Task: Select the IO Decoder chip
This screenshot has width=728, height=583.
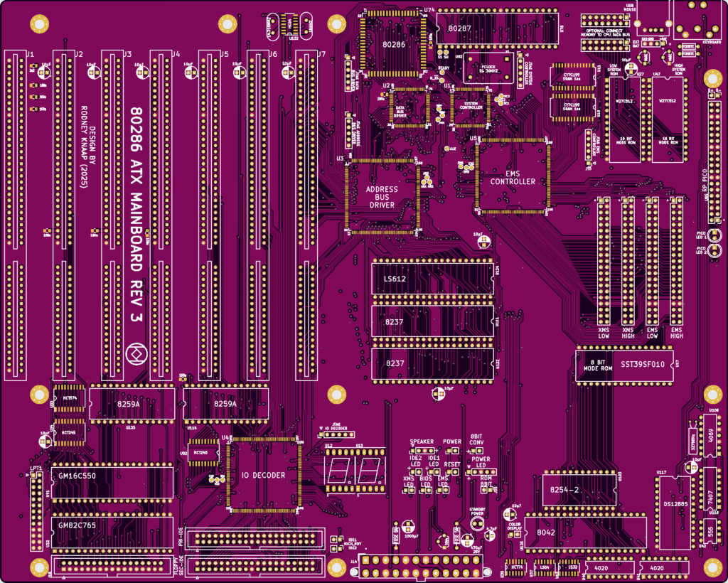Action: point(263,475)
